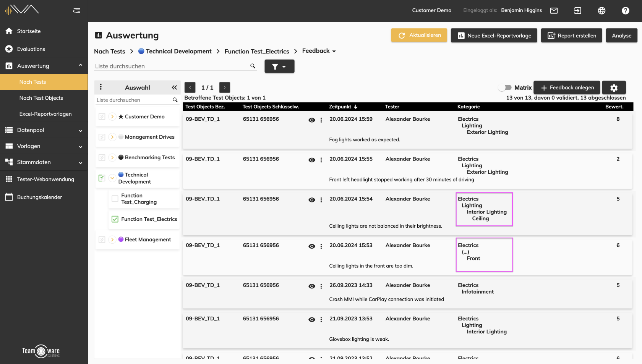This screenshot has height=364, width=642.
Task: Open the help question mark icon
Action: coord(625,11)
